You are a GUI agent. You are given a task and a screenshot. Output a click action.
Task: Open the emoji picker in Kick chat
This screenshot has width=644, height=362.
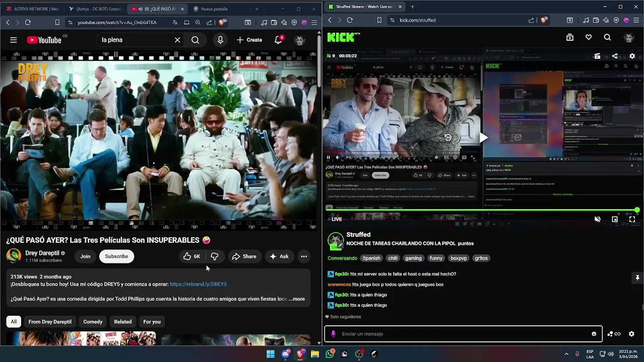[594, 334]
